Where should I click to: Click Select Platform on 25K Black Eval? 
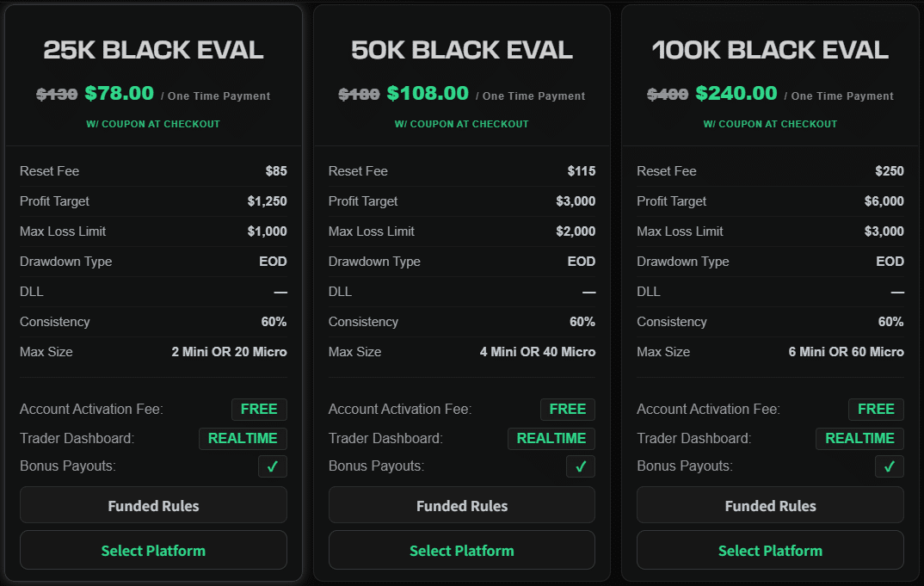point(153,551)
